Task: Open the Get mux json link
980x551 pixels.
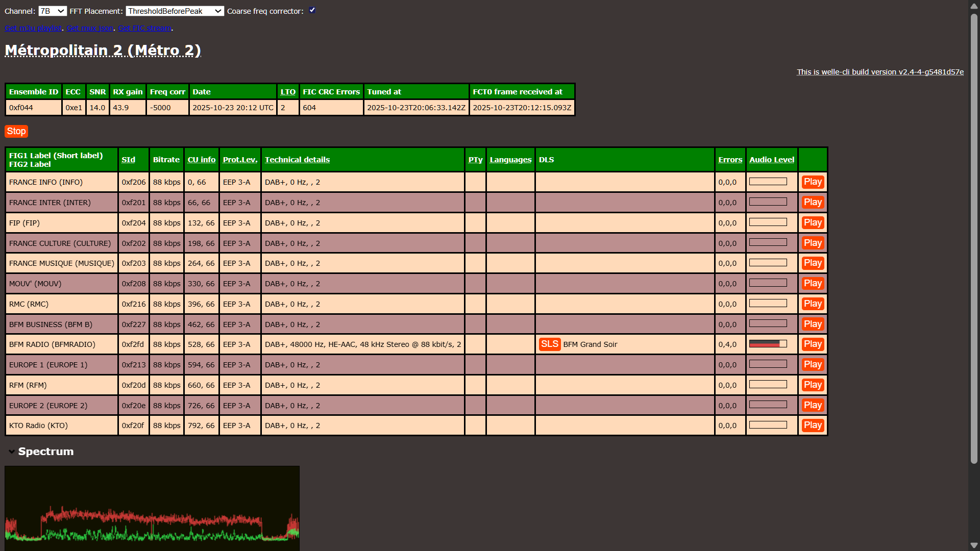Action: (90, 28)
